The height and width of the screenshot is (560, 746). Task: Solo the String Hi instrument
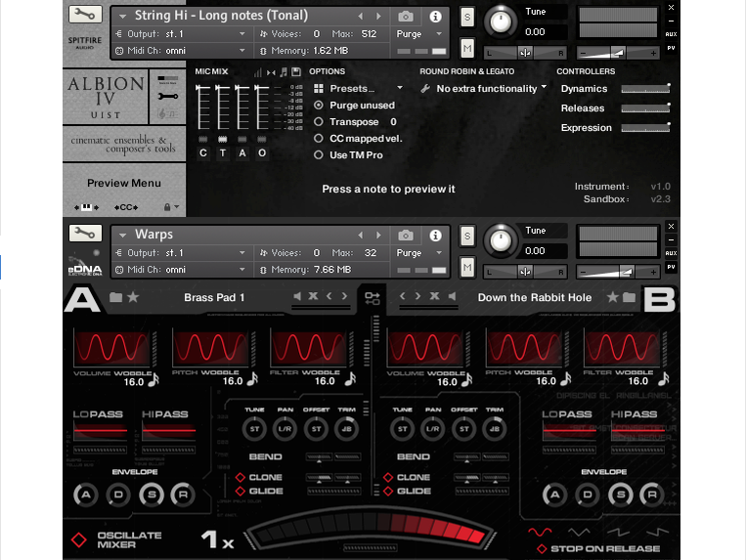coord(467,18)
